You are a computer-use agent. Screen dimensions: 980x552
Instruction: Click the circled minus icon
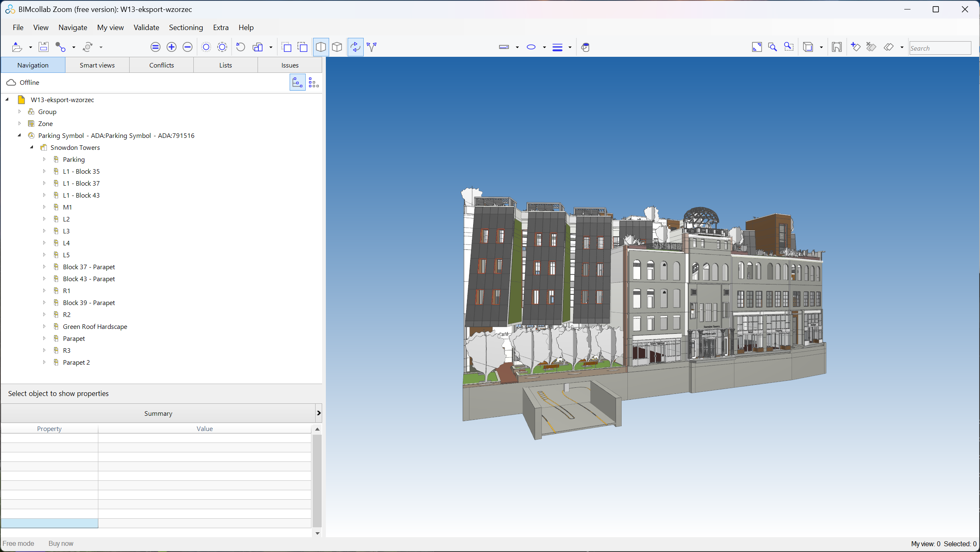(x=188, y=47)
